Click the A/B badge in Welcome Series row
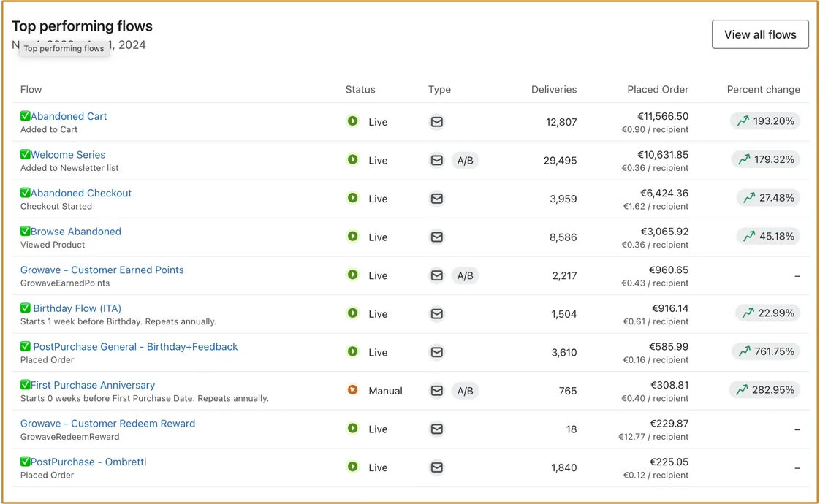This screenshot has height=504, width=820. 465,160
